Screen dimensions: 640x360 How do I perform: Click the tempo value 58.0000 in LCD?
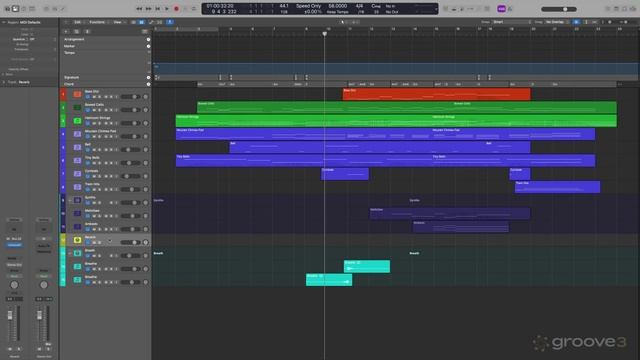338,6
